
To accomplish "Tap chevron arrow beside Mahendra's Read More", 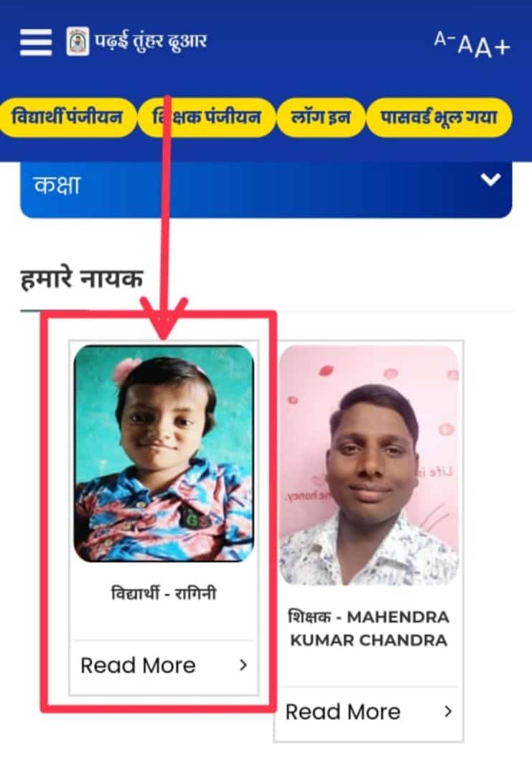I will 448,711.
